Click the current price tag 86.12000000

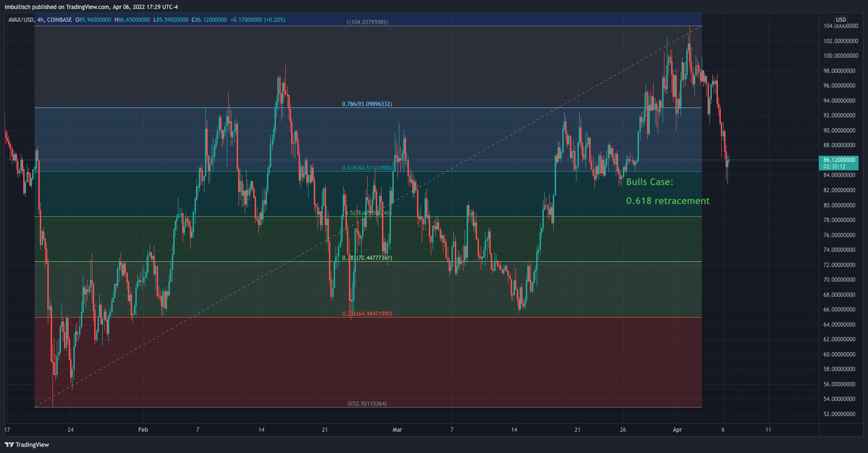[839, 163]
